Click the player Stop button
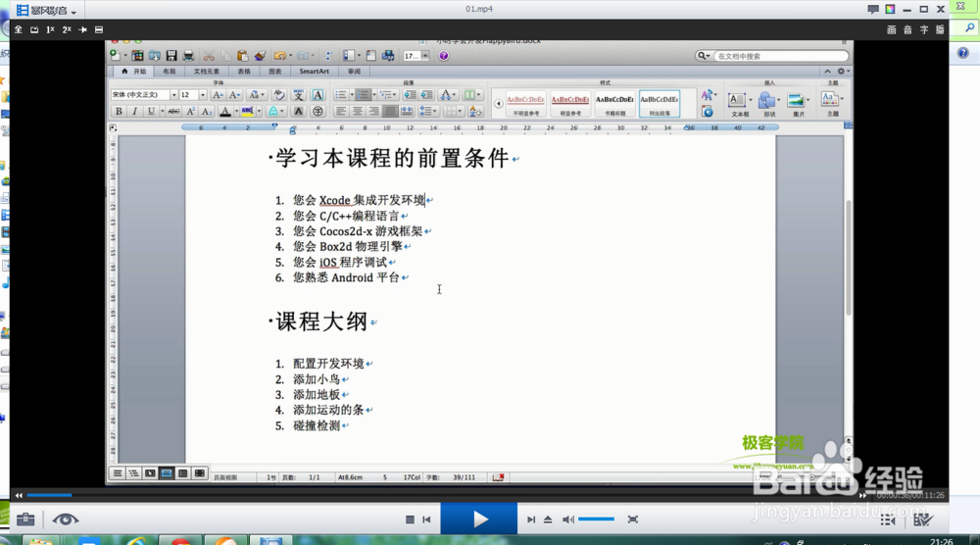Screen dimensions: 980x545 [x=410, y=520]
